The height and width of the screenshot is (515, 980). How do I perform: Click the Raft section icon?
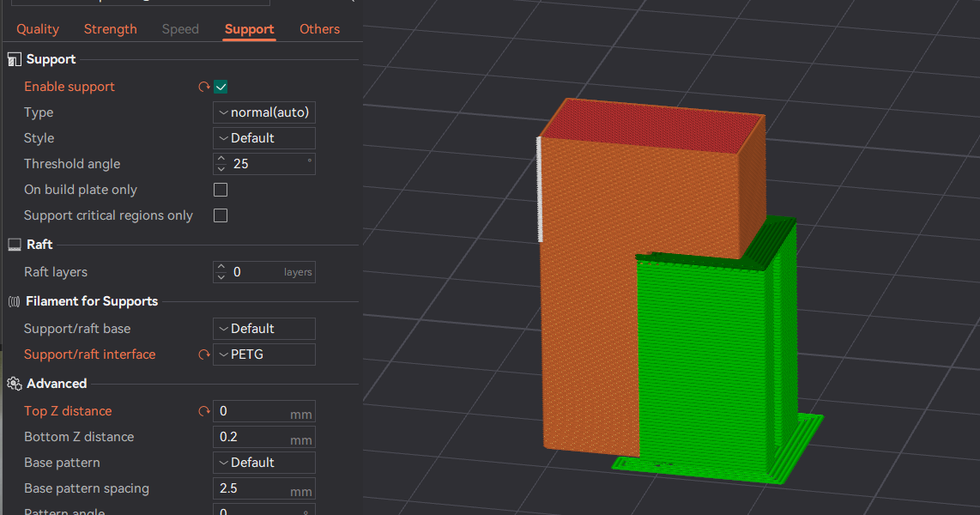(x=13, y=244)
